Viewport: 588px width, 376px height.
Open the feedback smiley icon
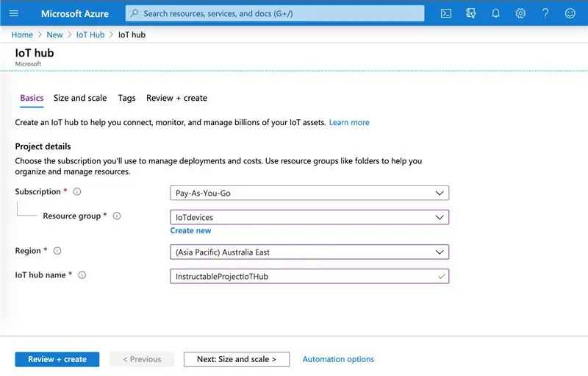coord(570,13)
